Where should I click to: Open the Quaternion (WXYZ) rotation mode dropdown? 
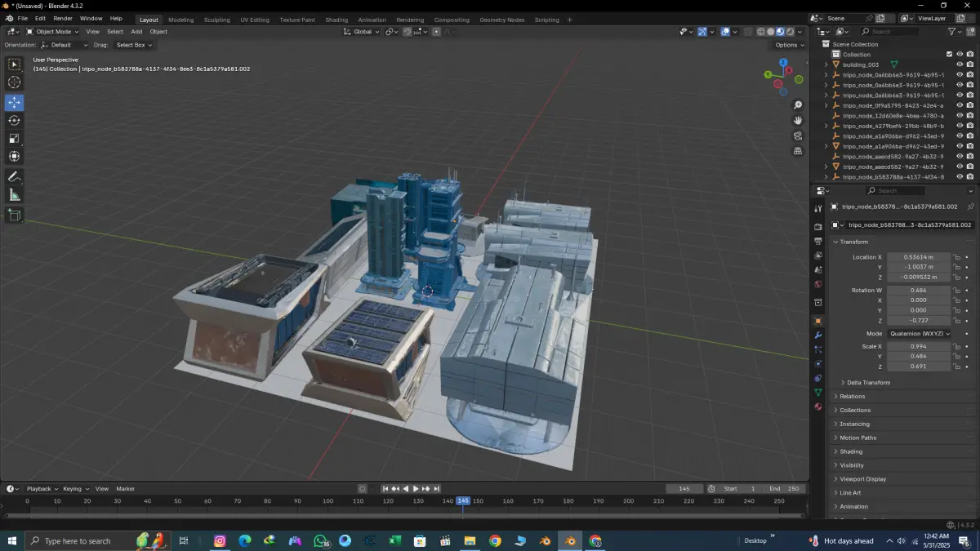point(918,333)
